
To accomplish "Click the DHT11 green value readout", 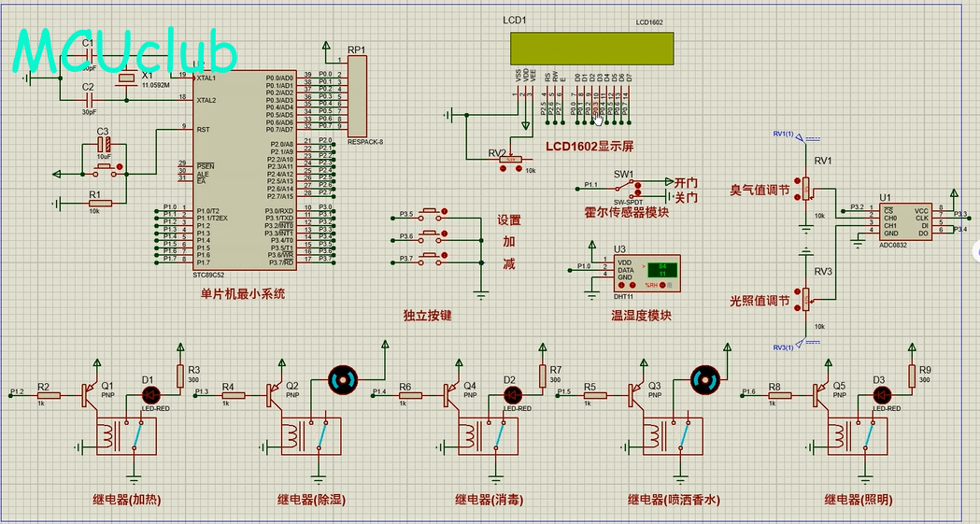I will point(661,270).
